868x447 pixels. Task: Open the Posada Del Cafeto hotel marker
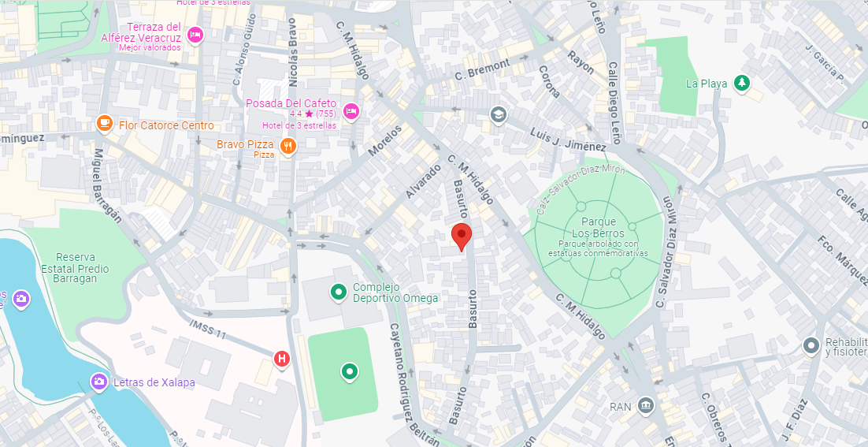point(351,112)
